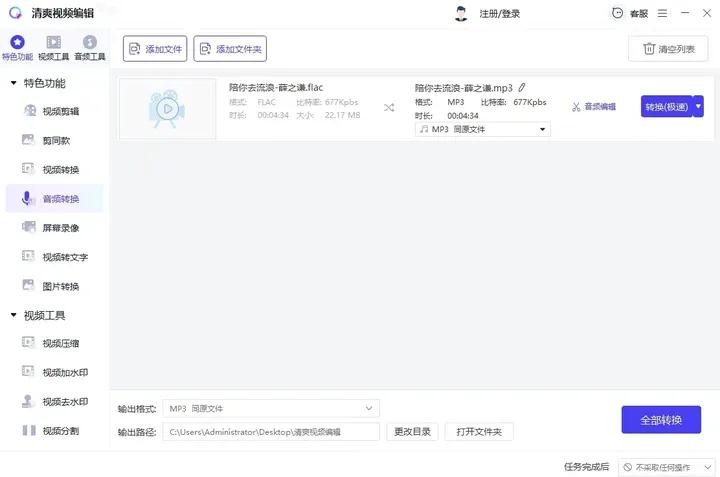Click the pencil icon to rename output file
The image size is (720, 477).
522,88
